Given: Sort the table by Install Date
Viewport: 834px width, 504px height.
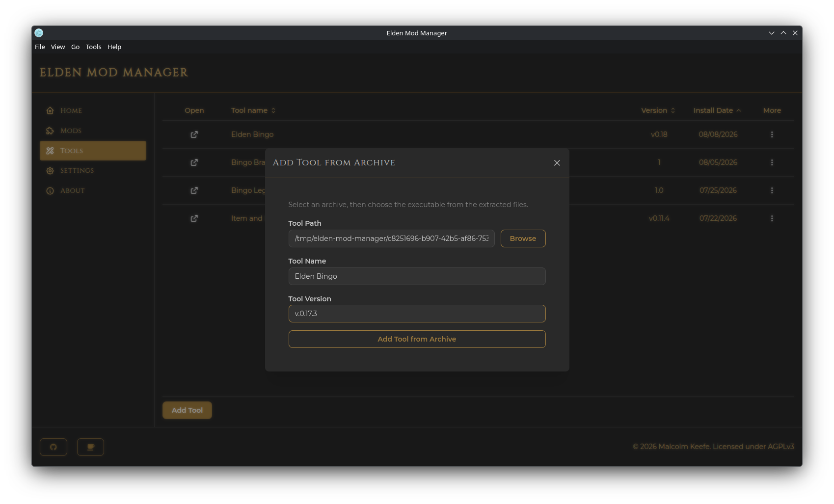Looking at the screenshot, I should coord(717,110).
